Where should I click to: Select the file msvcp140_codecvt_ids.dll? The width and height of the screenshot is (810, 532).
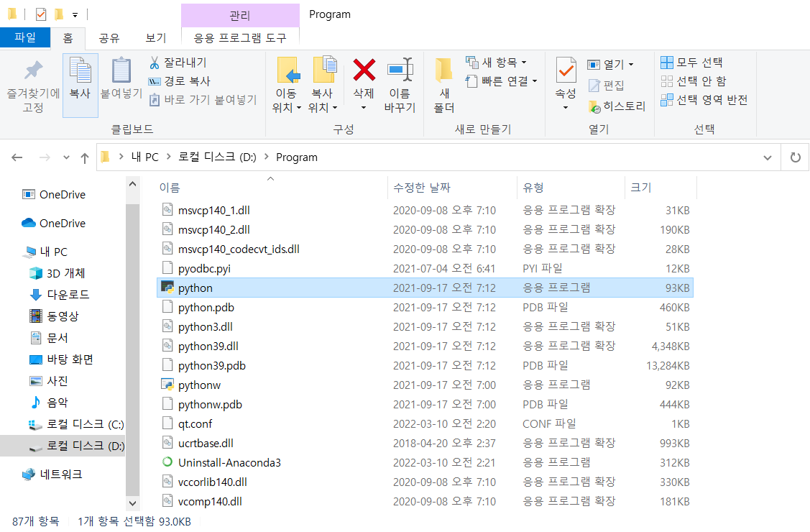[x=239, y=249]
